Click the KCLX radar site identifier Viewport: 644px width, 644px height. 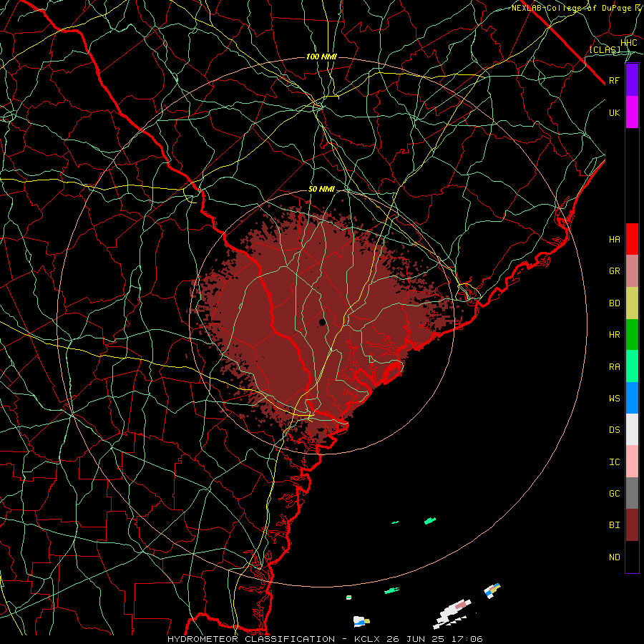(x=367, y=639)
